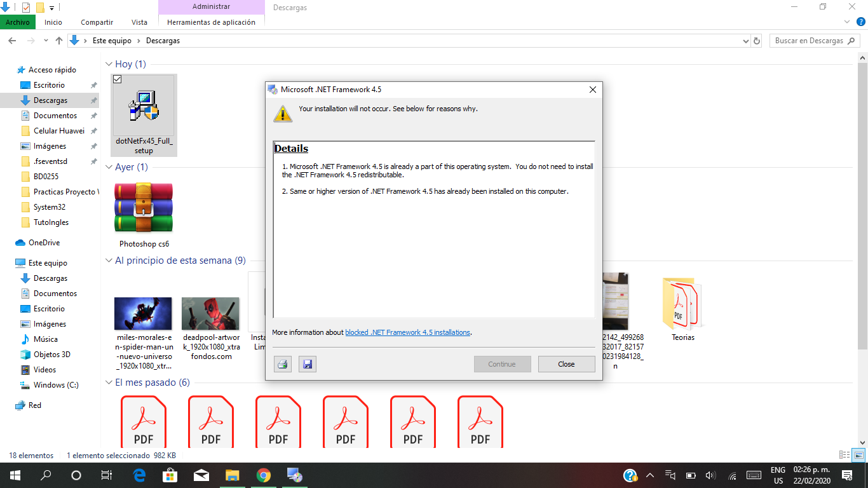Open the Celular Huawei folder
The width and height of the screenshot is (868, 488).
point(58,131)
